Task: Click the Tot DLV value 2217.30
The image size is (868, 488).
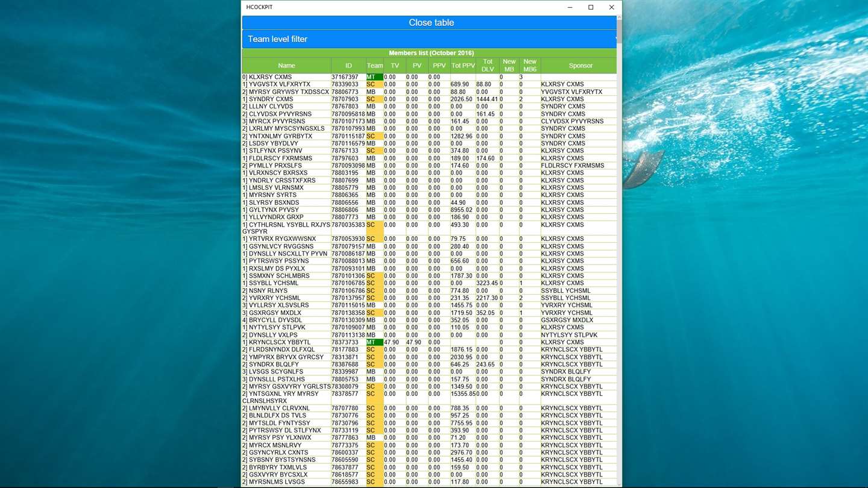Action: tap(487, 298)
